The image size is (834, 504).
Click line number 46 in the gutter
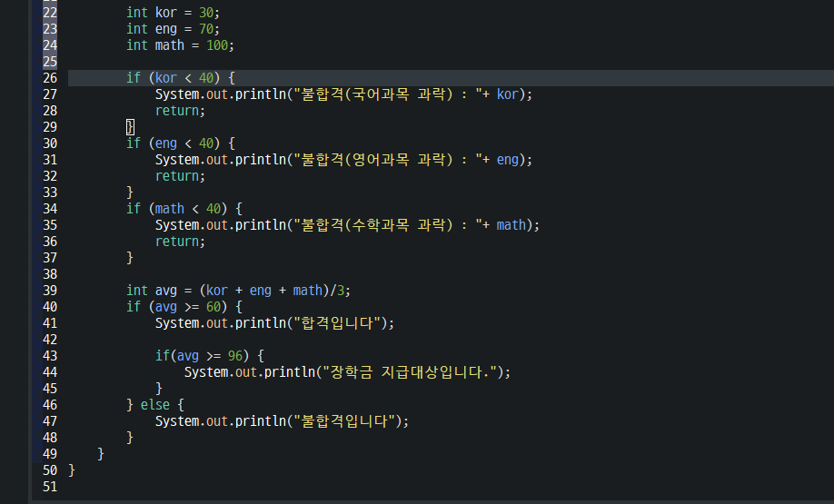(50, 405)
